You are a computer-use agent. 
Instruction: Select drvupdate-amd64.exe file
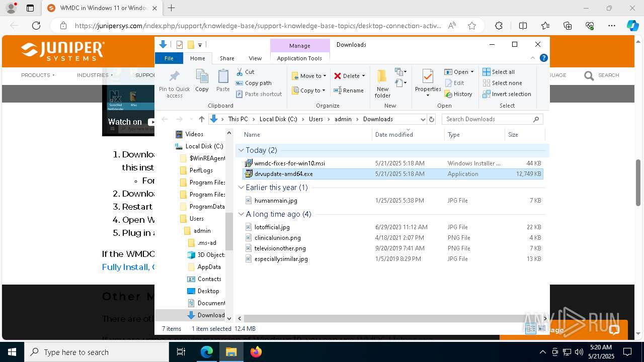click(x=392, y=174)
